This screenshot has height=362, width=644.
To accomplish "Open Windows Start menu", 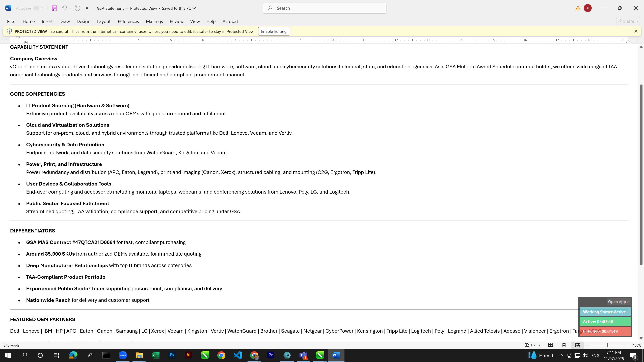I will point(8,355).
